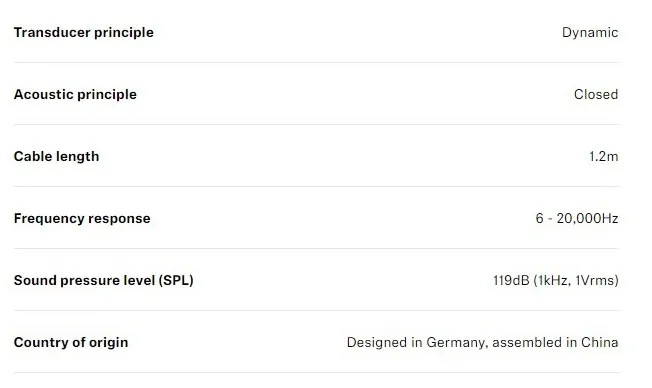Select the 6 - 20,000Hz value
The width and height of the screenshot is (652, 388).
click(x=577, y=218)
